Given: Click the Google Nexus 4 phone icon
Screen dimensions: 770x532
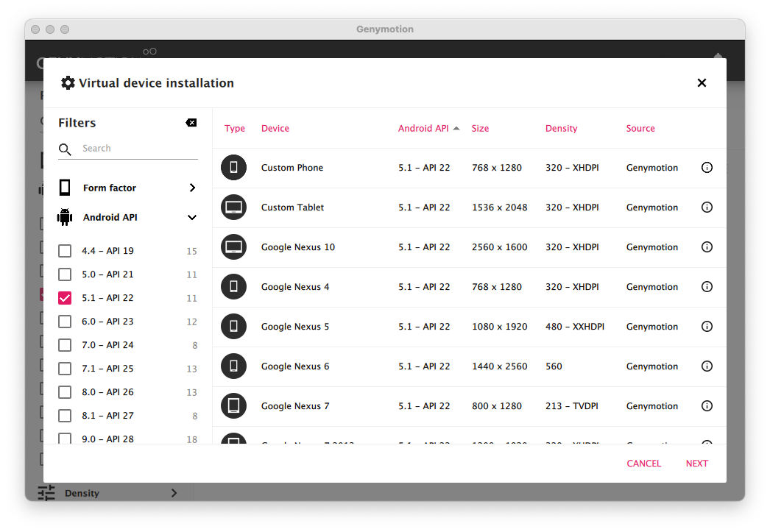Looking at the screenshot, I should click(234, 287).
